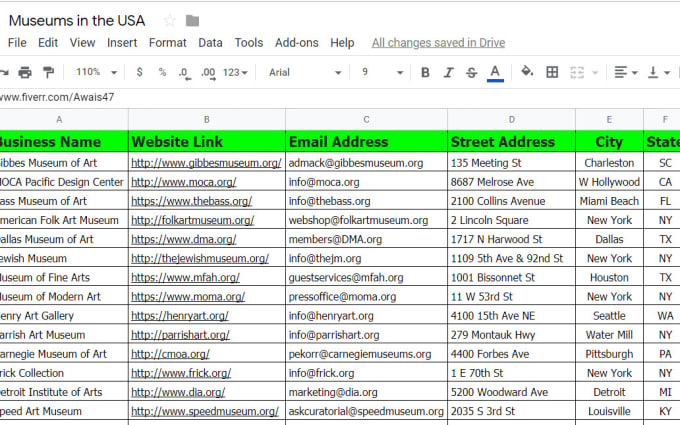Open the www.moca.org link
Viewport: 680px width, 425px height.
(184, 182)
